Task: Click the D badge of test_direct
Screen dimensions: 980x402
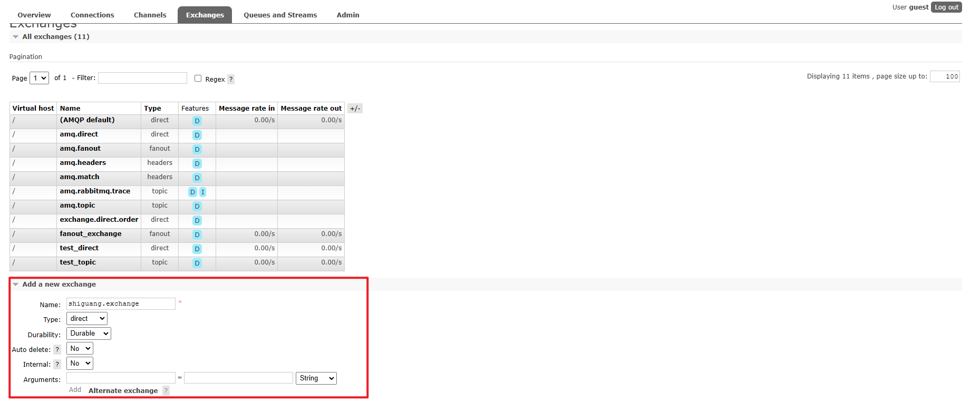Action: tap(197, 249)
